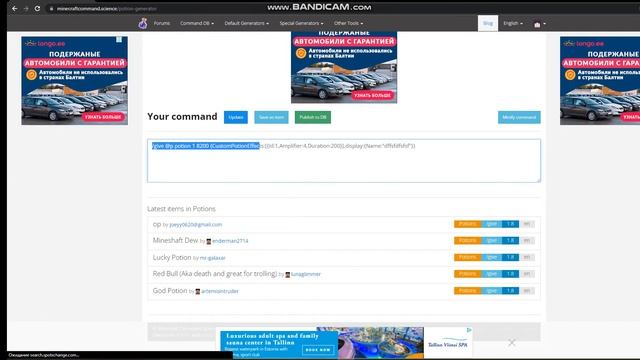Image resolution: width=640 pixels, height=360 pixels.
Task: Expand the Command DB dropdown
Action: pyautogui.click(x=197, y=23)
